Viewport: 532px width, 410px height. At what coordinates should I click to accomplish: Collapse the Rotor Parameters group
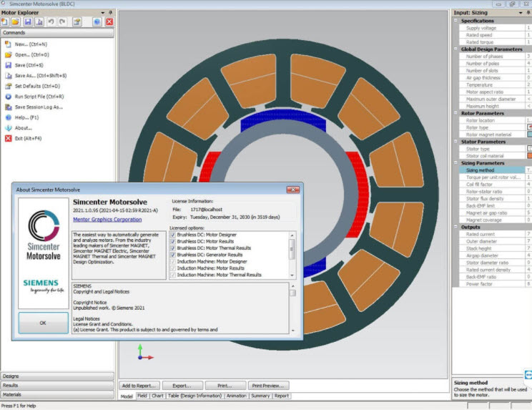[456, 113]
